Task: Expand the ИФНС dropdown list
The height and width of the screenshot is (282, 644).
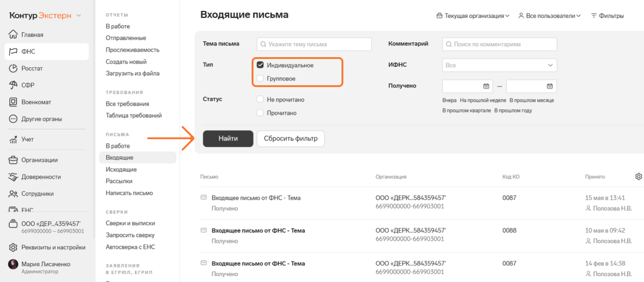Action: (x=500, y=65)
